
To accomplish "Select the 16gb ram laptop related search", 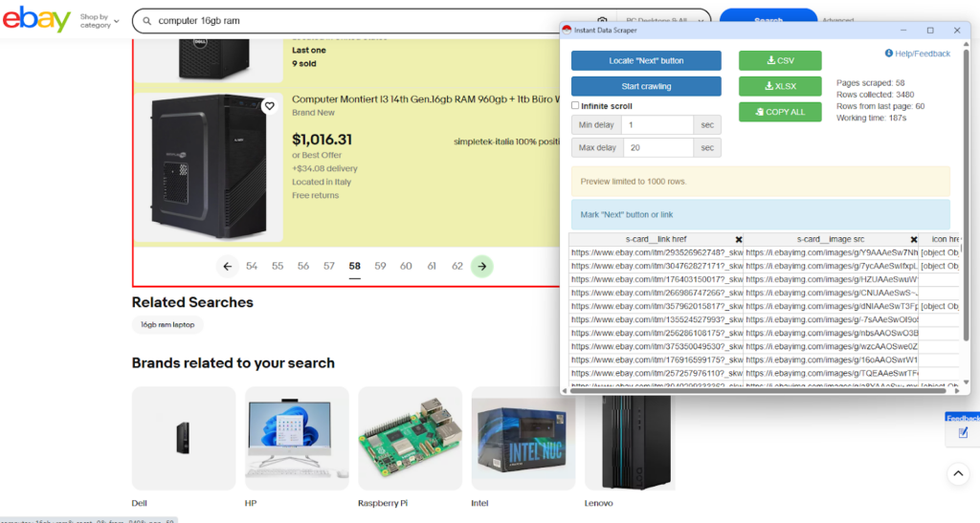I will 167,324.
